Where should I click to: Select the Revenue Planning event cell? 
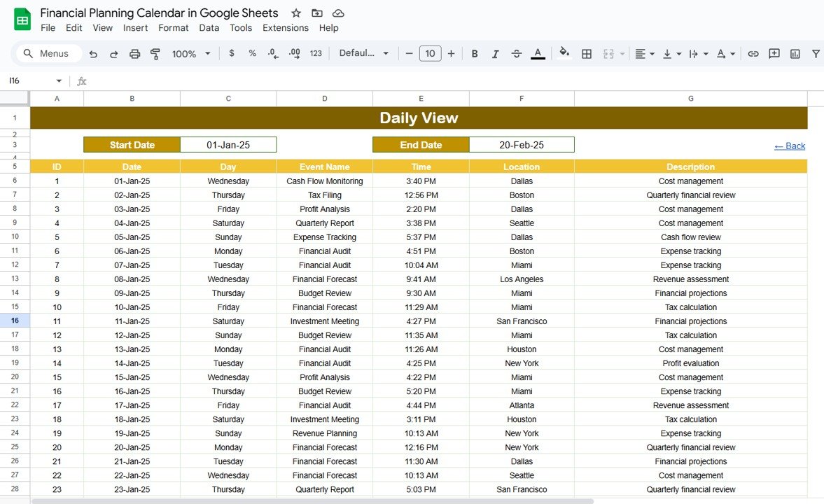(324, 433)
